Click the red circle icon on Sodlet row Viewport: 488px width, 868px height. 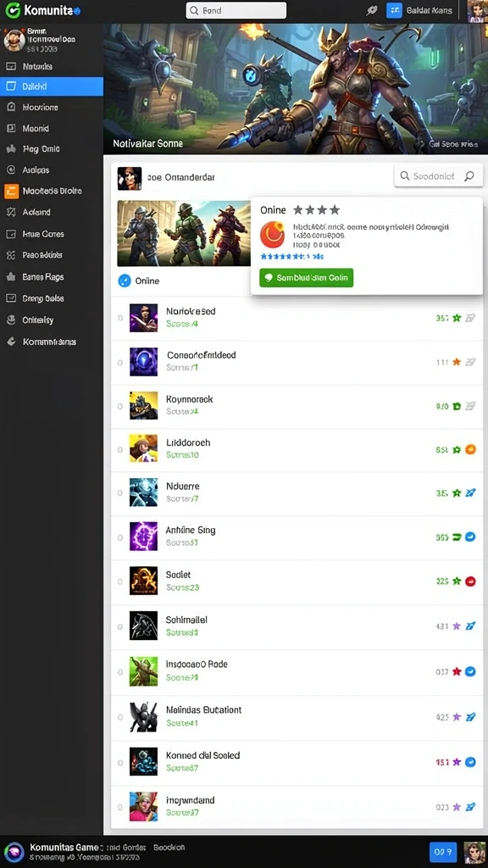(x=470, y=581)
